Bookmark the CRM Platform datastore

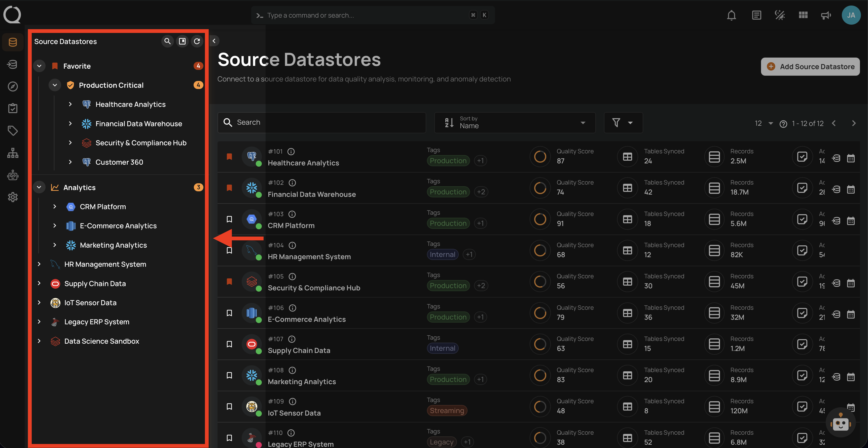[230, 219]
